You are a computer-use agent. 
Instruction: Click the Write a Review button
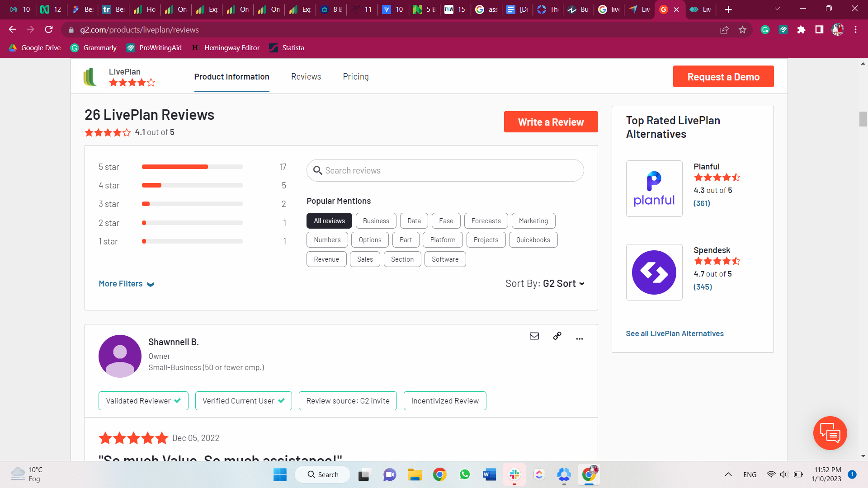551,122
